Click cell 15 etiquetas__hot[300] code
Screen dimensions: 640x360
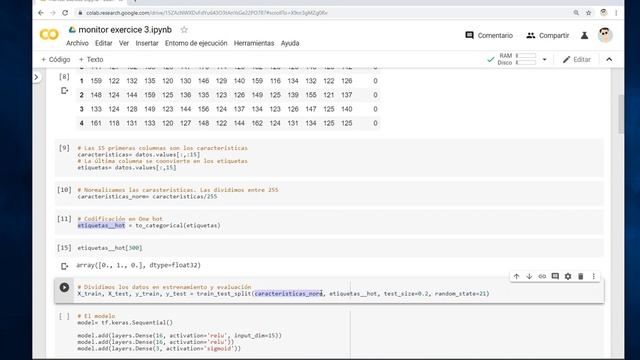(110, 248)
